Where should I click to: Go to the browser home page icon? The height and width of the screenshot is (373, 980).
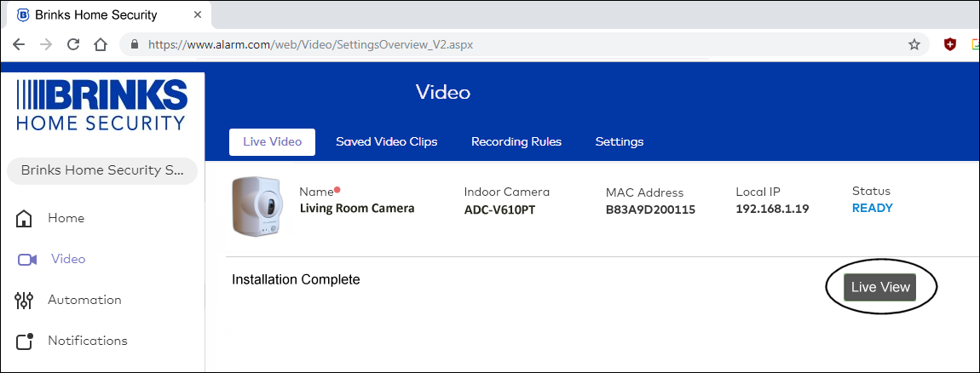point(101,44)
